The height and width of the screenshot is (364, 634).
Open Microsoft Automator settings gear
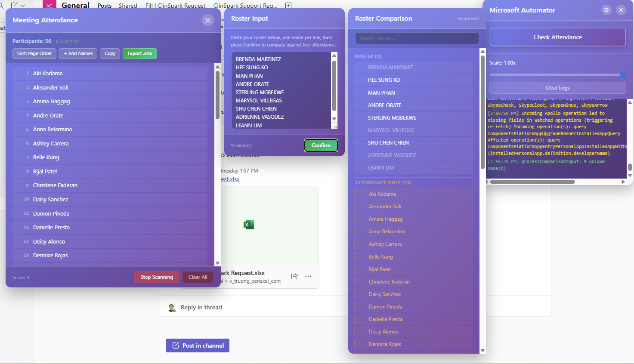[606, 10]
